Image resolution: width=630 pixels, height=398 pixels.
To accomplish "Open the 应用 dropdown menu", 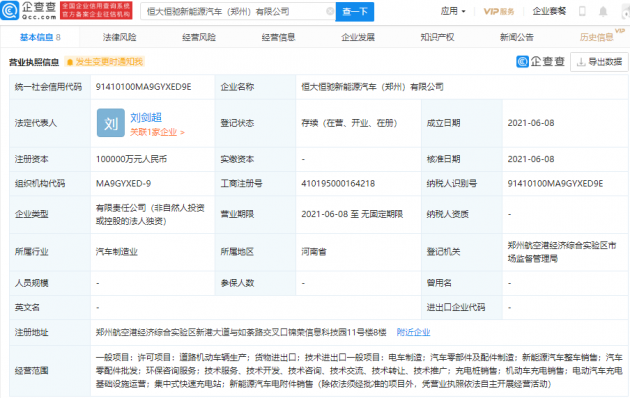I will tap(453, 11).
